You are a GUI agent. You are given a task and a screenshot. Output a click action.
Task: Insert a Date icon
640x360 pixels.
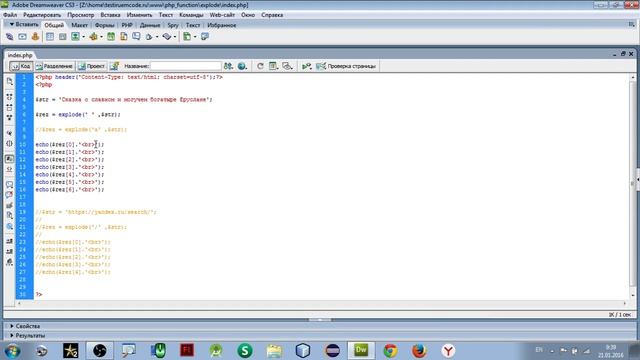pos(111,37)
